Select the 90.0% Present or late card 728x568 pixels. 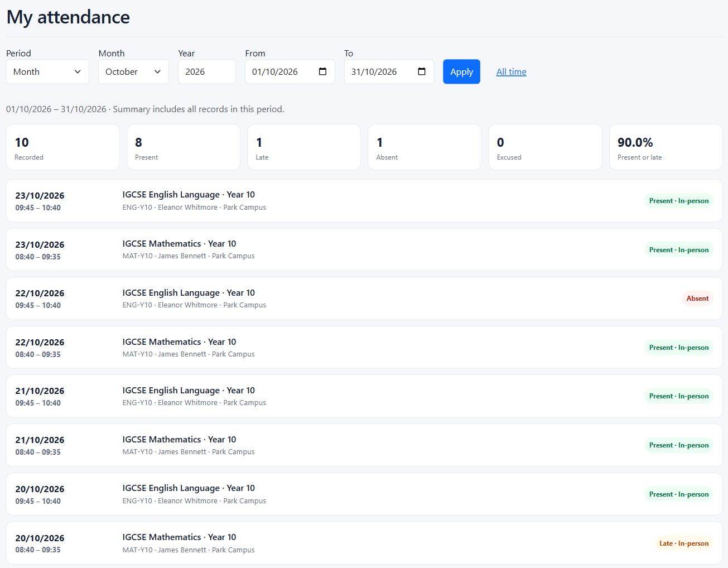(666, 147)
